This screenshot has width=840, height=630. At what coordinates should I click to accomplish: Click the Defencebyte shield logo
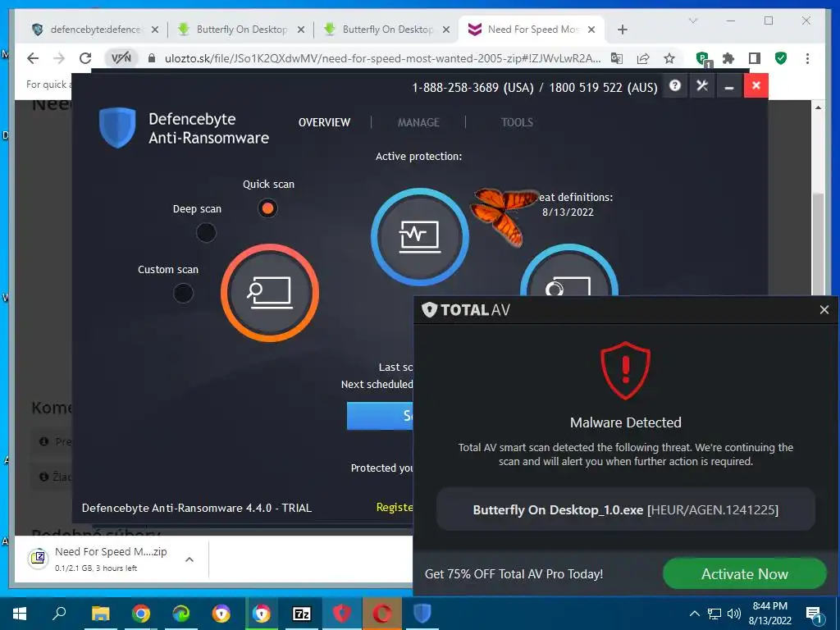117,127
